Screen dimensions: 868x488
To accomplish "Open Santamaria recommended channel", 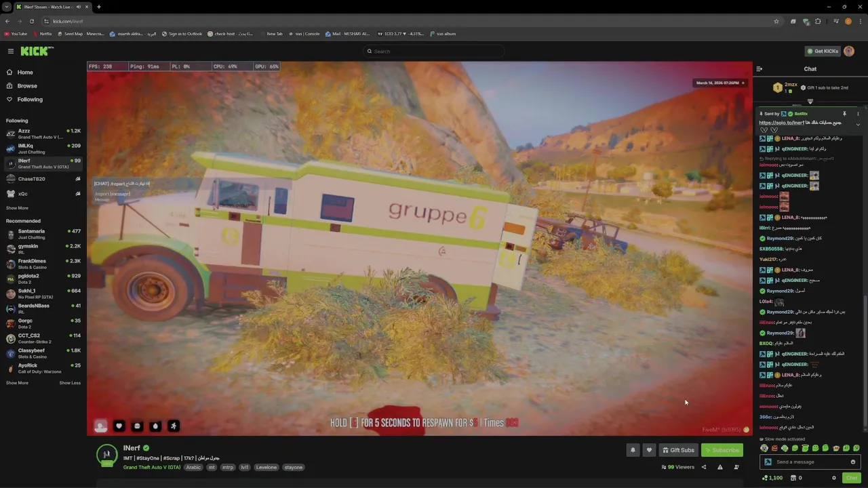I will click(x=43, y=234).
